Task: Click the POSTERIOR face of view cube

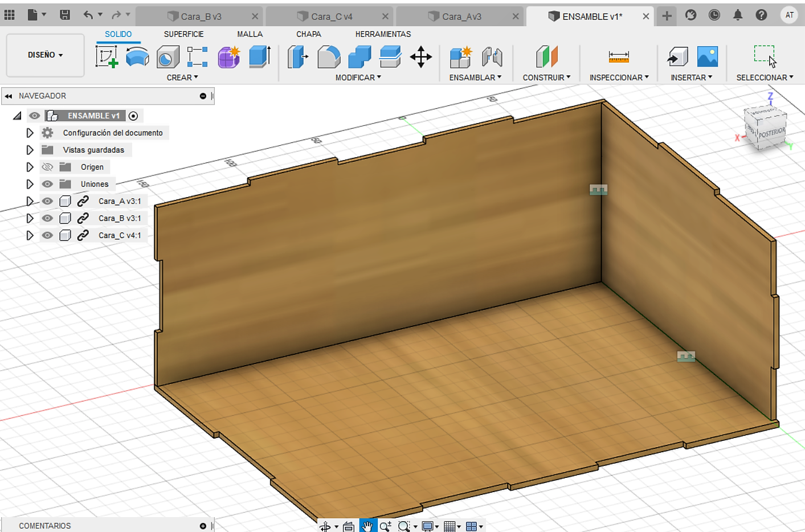Action: [771, 133]
